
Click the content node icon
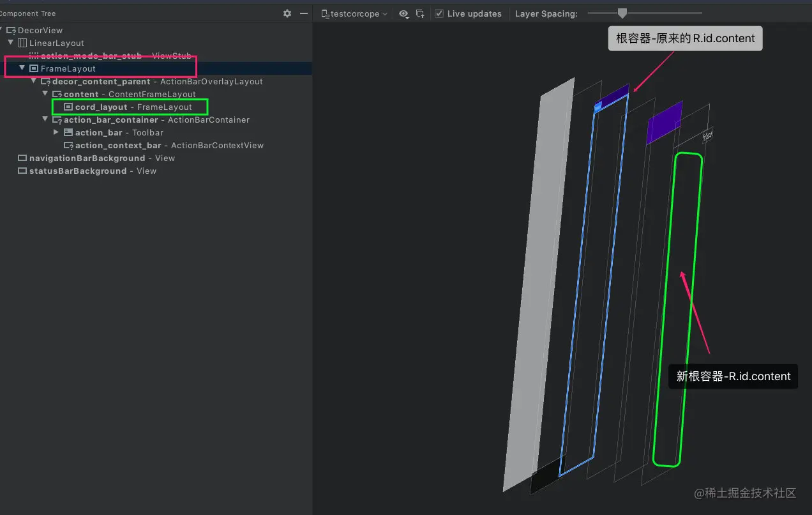pyautogui.click(x=57, y=94)
